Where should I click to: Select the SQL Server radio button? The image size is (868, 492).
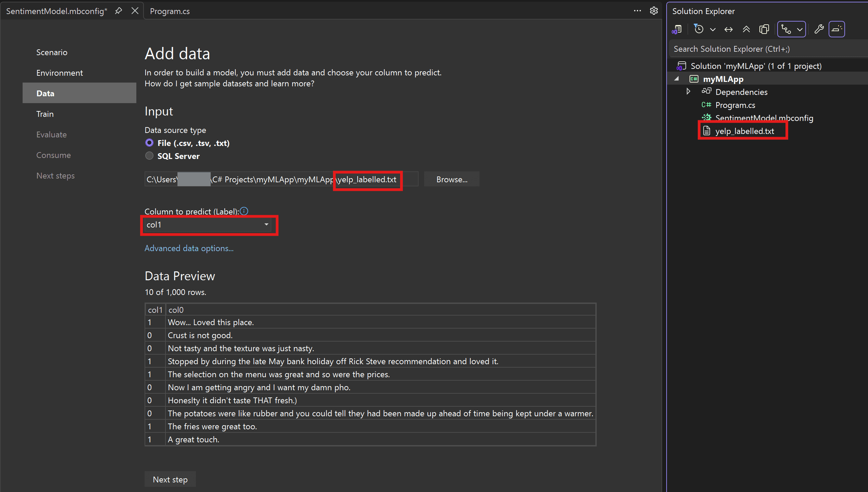149,156
